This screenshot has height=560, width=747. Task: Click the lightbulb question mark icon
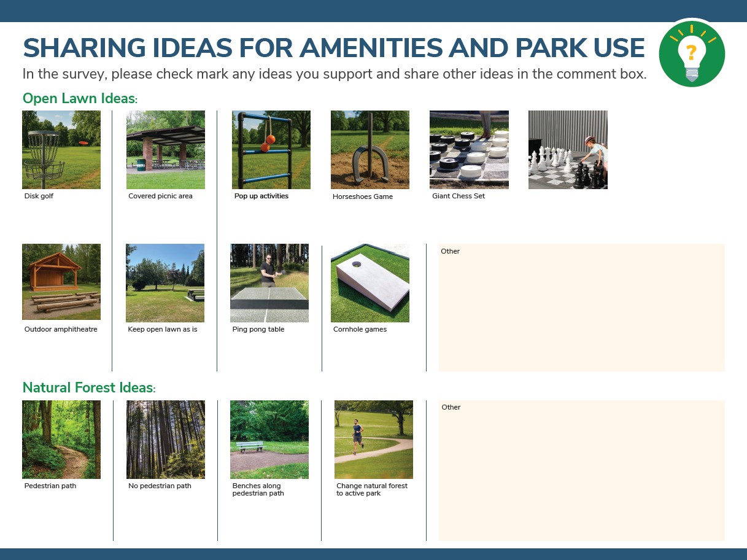(692, 53)
